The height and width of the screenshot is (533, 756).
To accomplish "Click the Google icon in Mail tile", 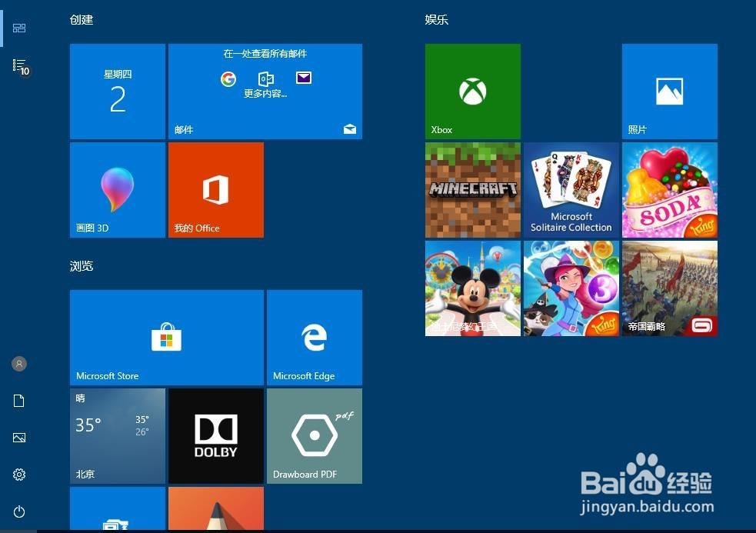I will [x=228, y=78].
